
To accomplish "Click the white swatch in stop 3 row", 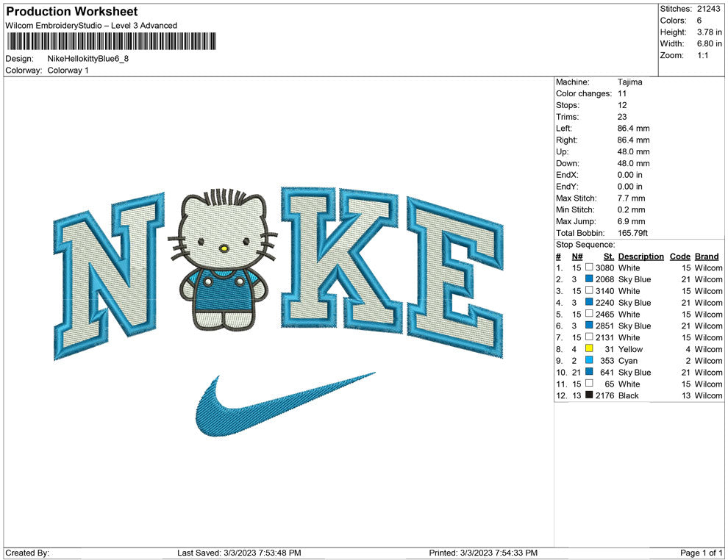I will click(589, 290).
